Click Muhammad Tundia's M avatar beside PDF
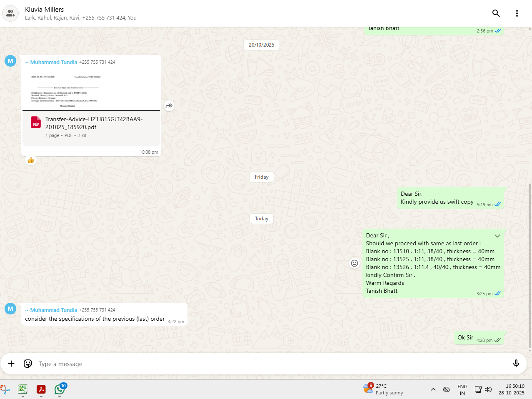The image size is (532, 399). pyautogui.click(x=10, y=61)
